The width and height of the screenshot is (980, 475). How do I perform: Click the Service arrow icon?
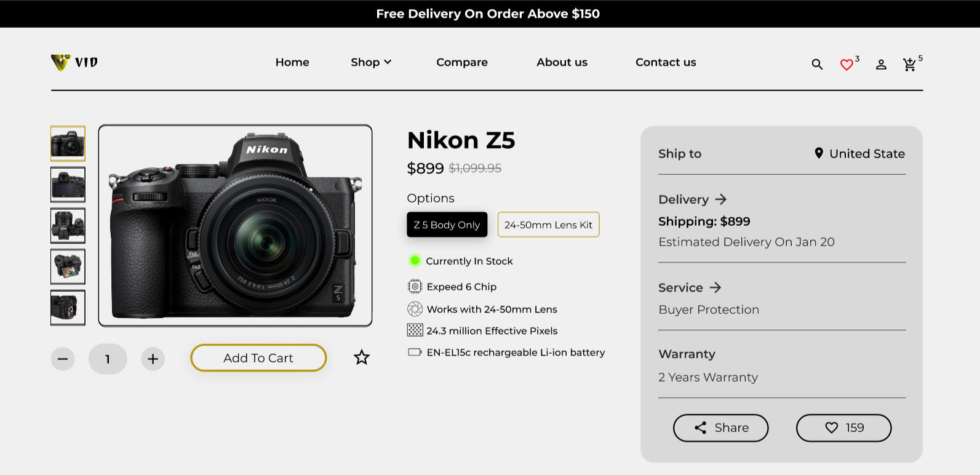click(715, 287)
